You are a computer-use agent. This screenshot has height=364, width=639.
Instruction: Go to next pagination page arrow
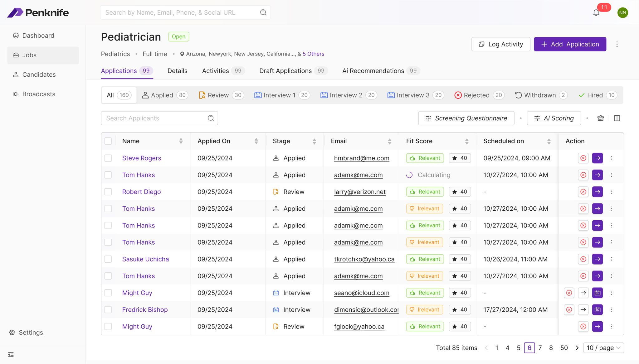577,348
